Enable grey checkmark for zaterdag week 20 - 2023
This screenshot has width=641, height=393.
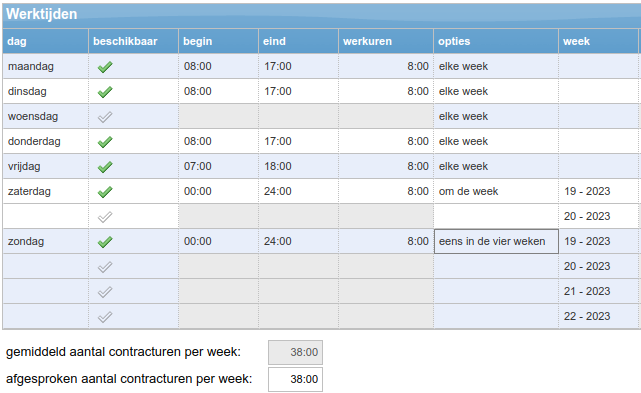(x=105, y=217)
